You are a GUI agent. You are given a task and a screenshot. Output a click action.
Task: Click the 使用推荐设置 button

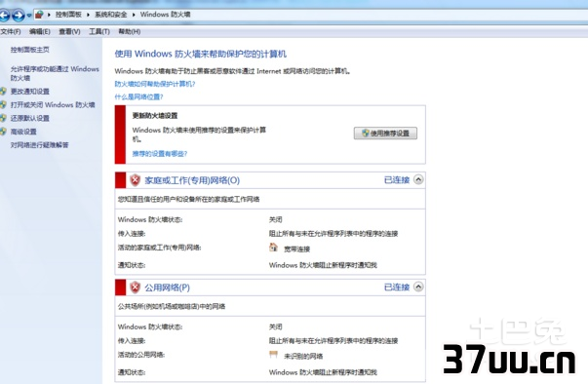pyautogui.click(x=385, y=133)
